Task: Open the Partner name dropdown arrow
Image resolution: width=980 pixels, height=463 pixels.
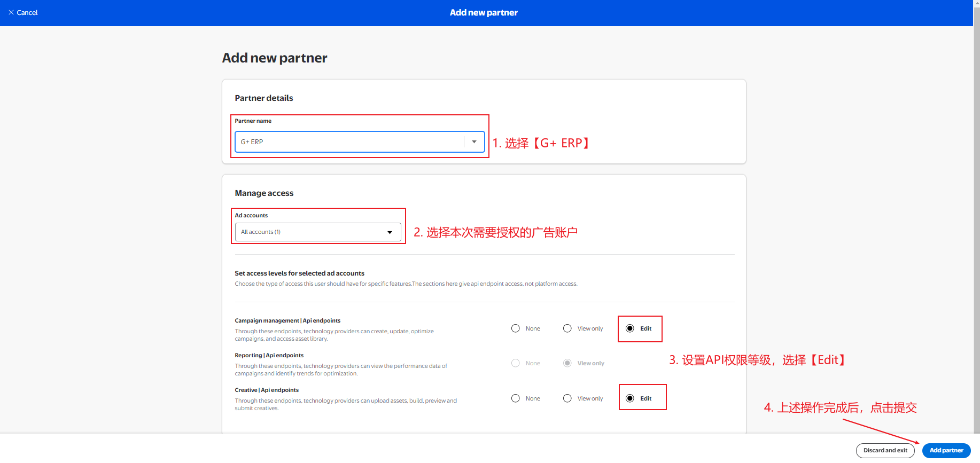Action: 474,142
